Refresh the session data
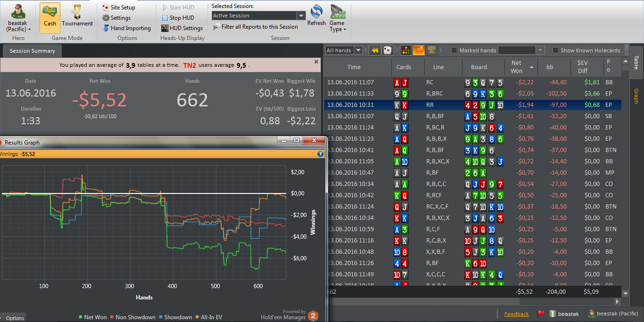The width and height of the screenshot is (644, 322). point(316,16)
